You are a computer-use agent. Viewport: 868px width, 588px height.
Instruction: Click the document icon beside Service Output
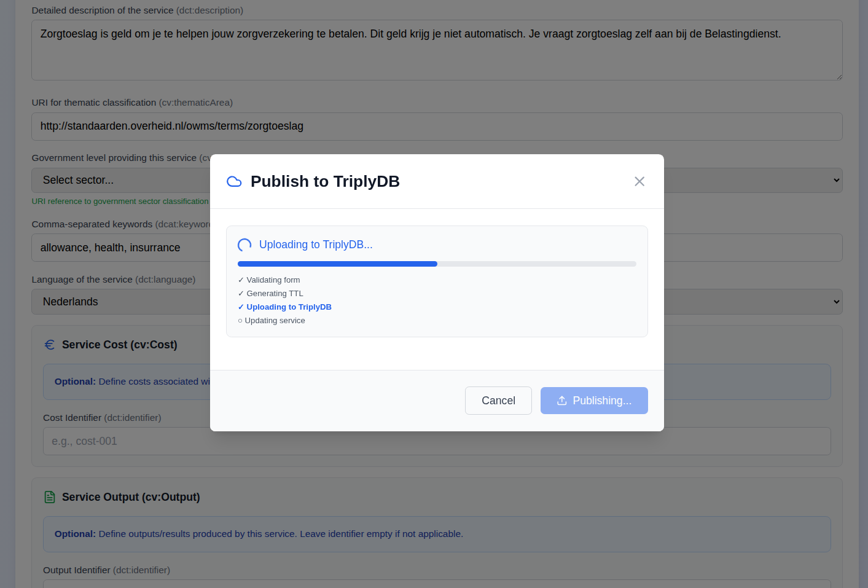pos(50,496)
